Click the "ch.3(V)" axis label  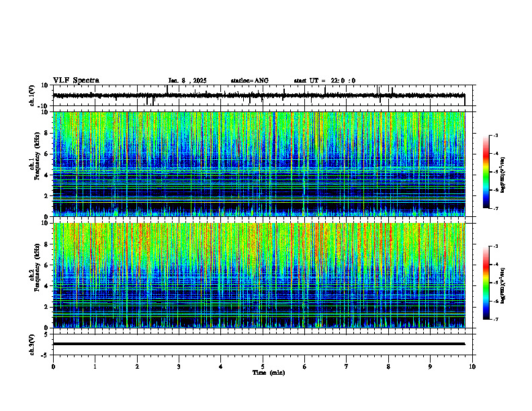coord(32,345)
